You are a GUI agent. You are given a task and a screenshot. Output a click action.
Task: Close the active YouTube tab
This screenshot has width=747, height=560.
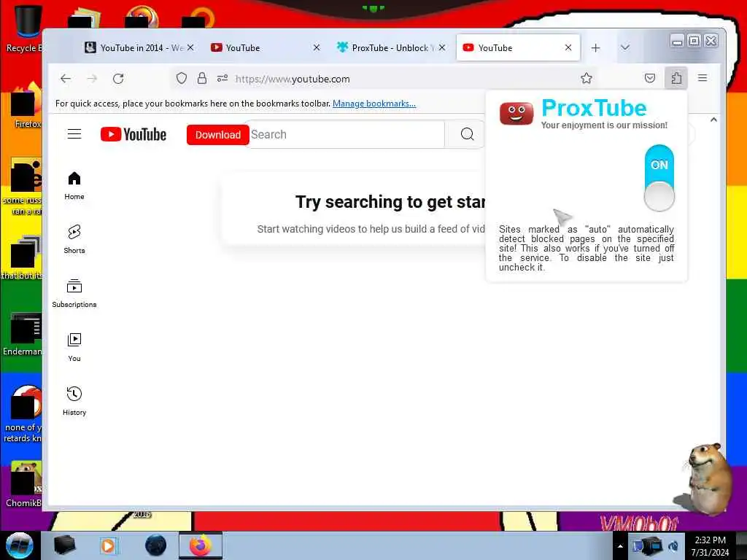coord(568,47)
